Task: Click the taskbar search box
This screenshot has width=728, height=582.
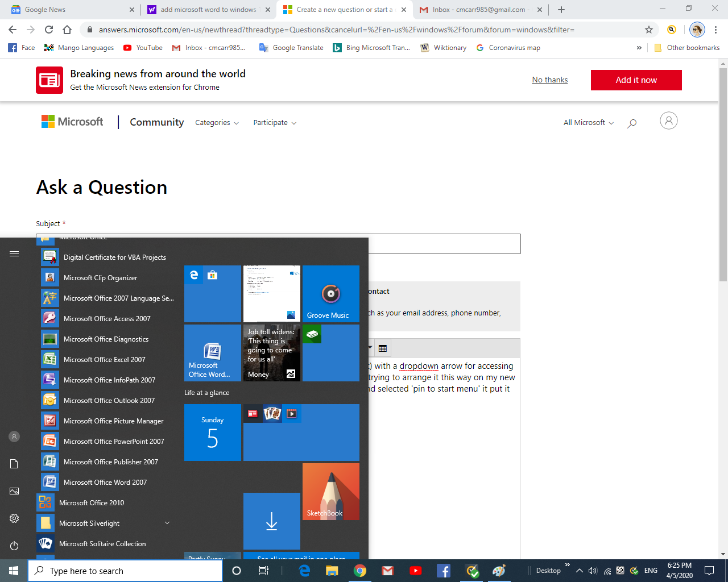Action: (x=125, y=571)
